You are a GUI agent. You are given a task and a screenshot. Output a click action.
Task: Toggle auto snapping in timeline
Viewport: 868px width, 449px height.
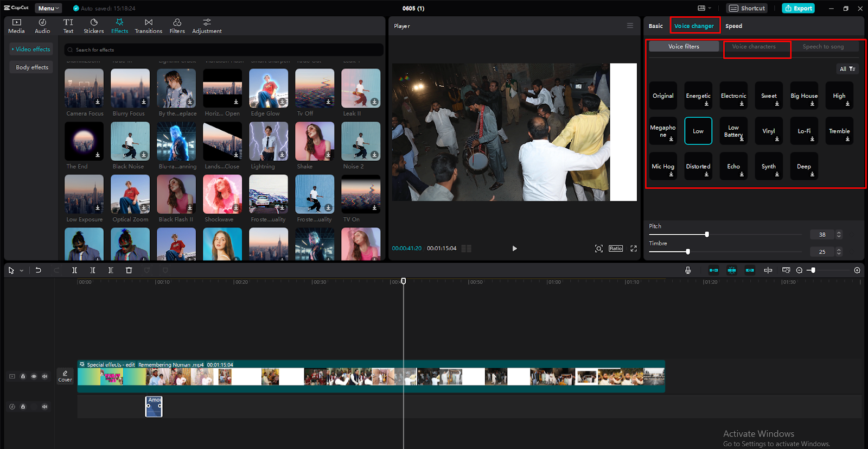coord(732,270)
